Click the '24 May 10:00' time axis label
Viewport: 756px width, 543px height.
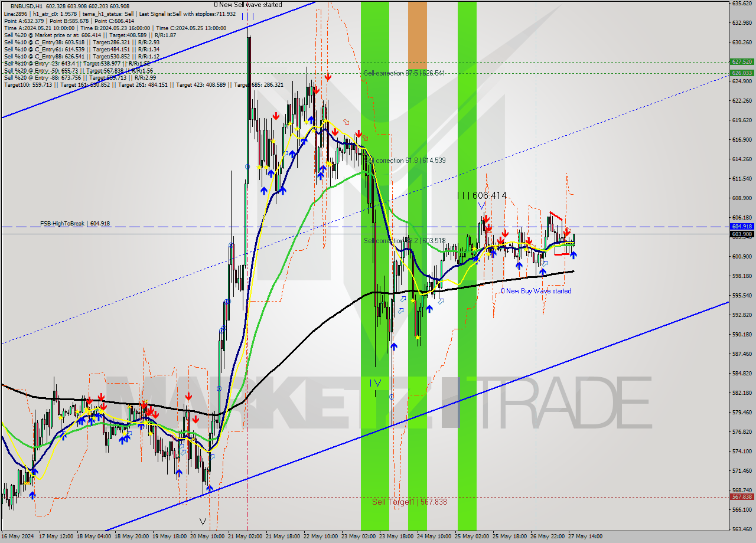(x=434, y=537)
